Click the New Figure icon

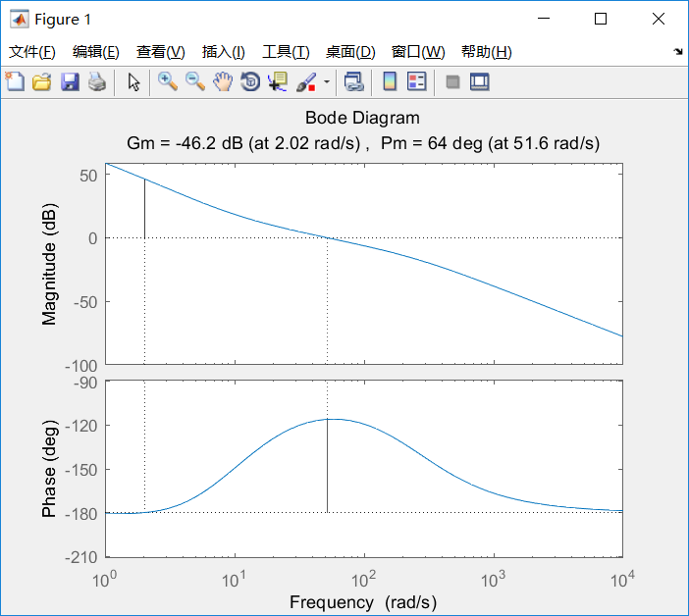tap(15, 81)
